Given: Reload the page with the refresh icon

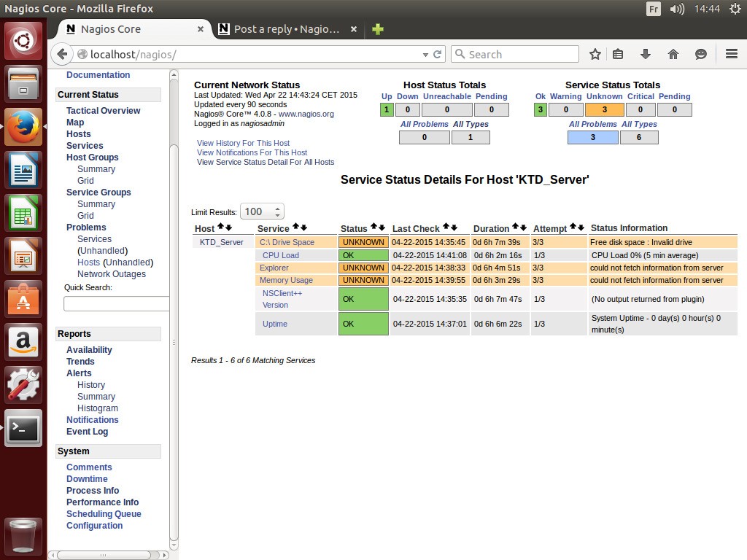Looking at the screenshot, I should point(438,54).
